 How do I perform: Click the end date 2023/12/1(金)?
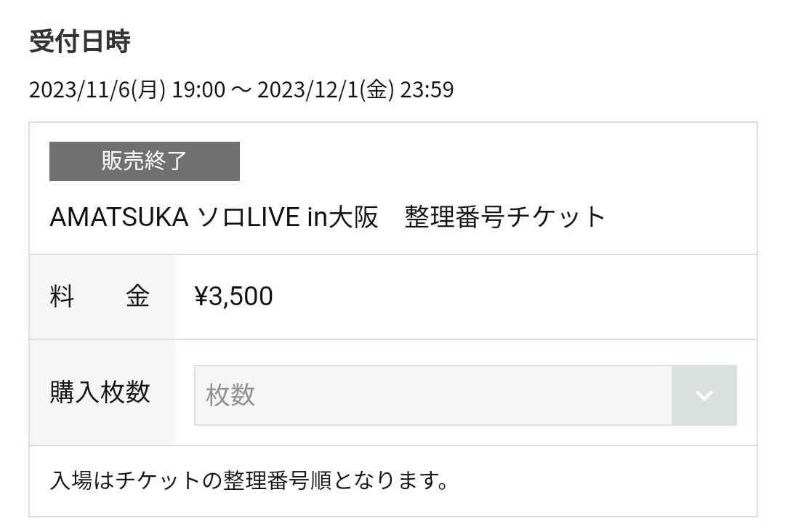point(325,90)
